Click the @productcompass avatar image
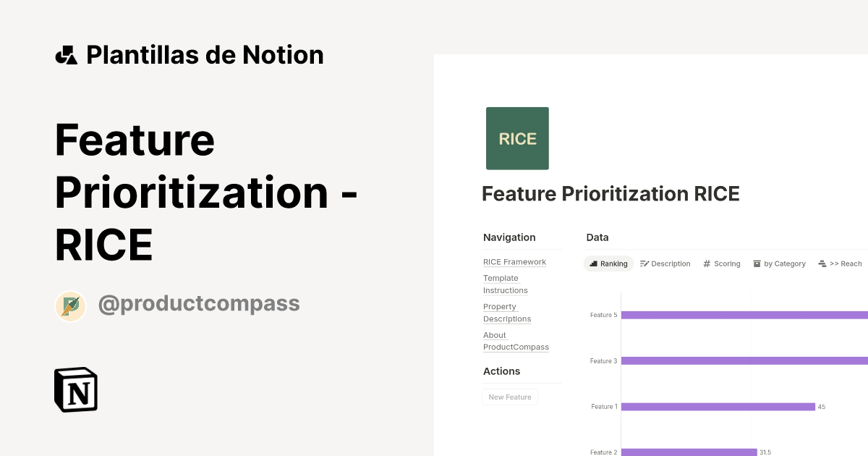The width and height of the screenshot is (868, 456). pos(70,305)
